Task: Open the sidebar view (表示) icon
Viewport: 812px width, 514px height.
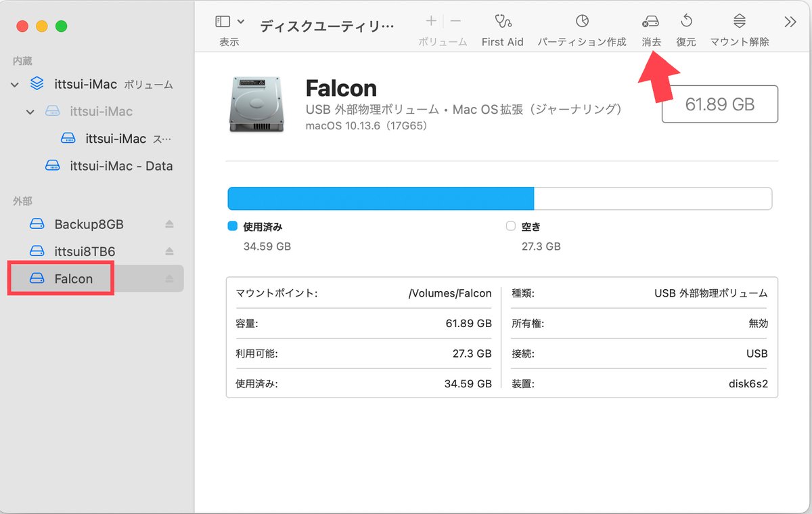Action: click(x=223, y=22)
